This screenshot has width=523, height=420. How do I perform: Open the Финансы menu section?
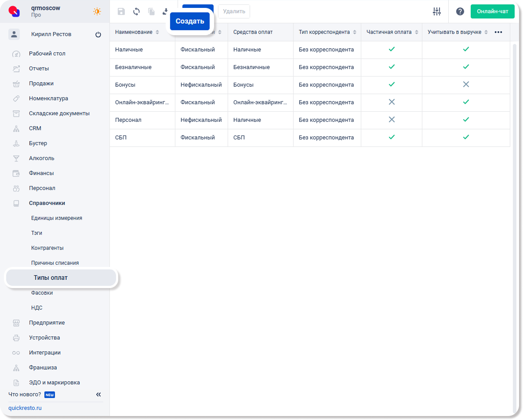coord(41,173)
